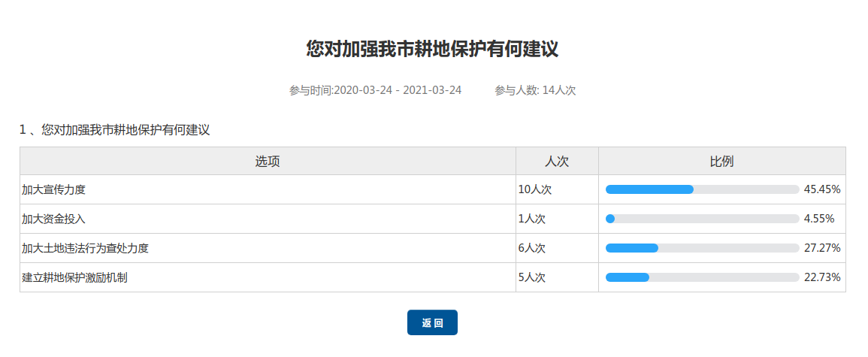868x357 pixels.
Task: Click the 比例 column header
Action: [721, 161]
